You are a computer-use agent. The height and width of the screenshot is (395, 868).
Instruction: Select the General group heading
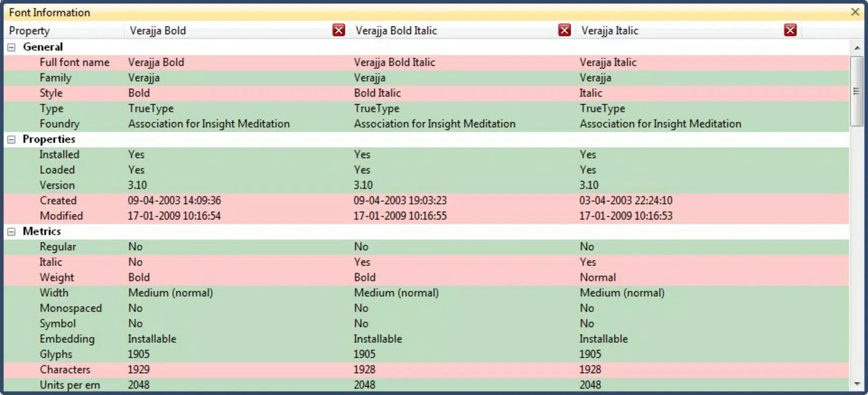point(43,47)
